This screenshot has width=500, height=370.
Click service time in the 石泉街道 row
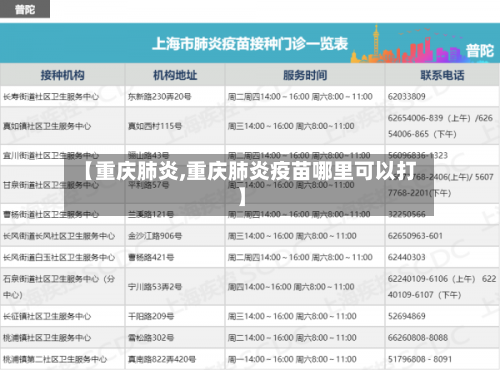pos(291,287)
